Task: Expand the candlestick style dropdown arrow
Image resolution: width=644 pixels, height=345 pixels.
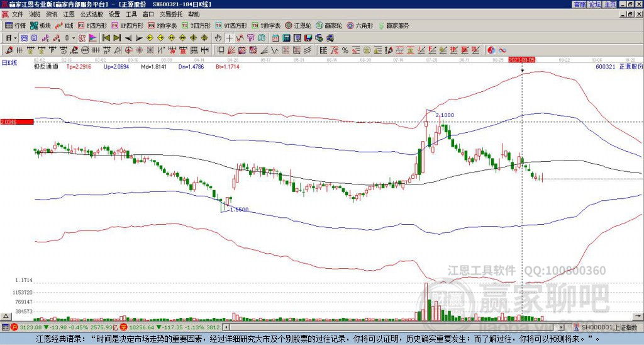Action: point(74,38)
